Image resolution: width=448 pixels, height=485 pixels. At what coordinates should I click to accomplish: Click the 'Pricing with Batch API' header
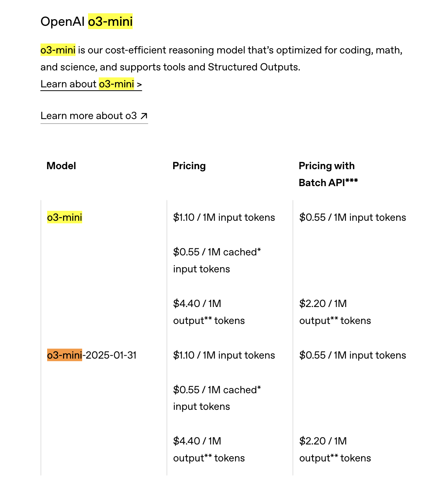click(x=328, y=174)
